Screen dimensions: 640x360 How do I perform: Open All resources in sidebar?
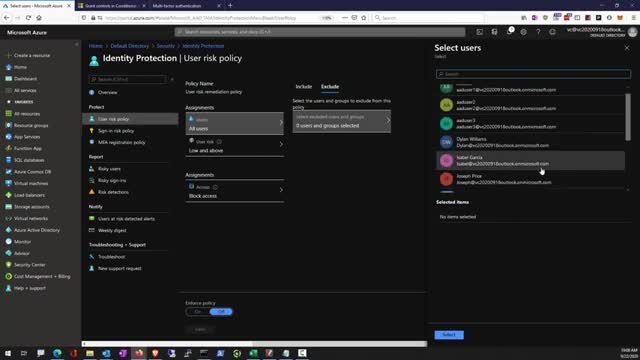click(23, 113)
